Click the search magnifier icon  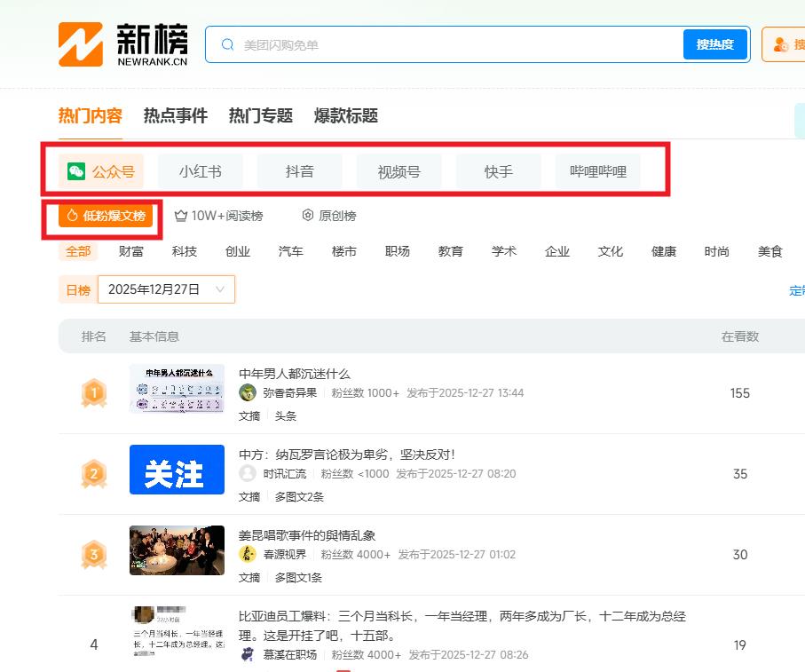pos(227,44)
